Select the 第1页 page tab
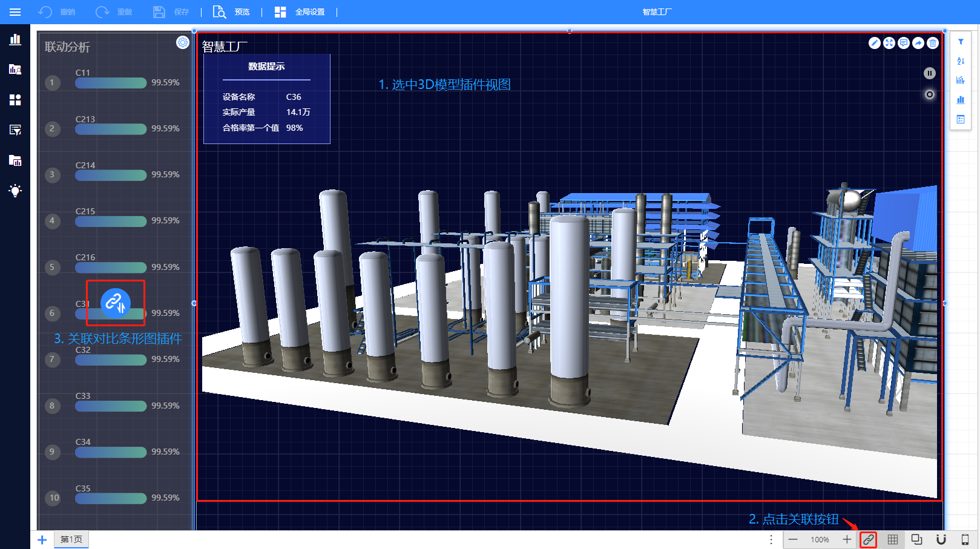 pyautogui.click(x=71, y=539)
